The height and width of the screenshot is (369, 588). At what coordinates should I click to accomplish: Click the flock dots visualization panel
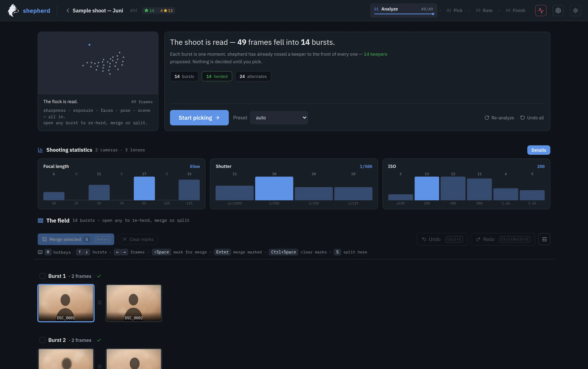coord(98,63)
